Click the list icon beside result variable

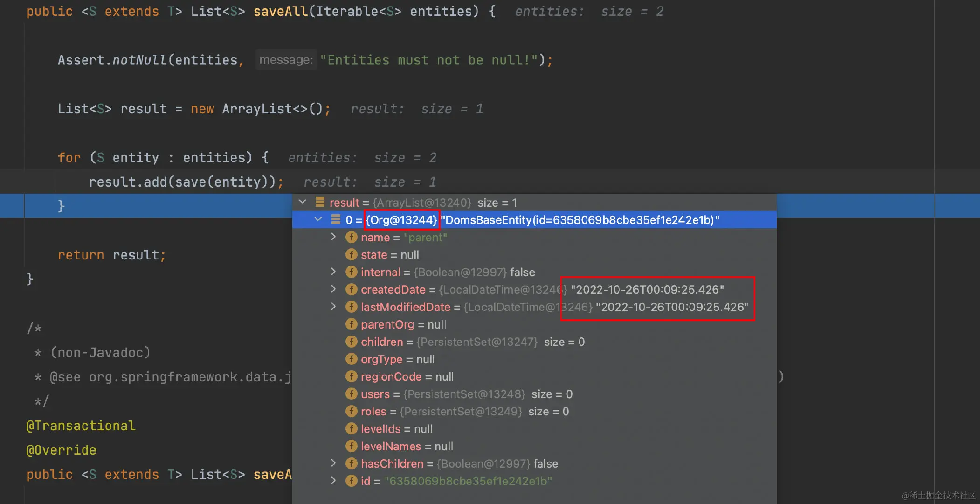(320, 203)
